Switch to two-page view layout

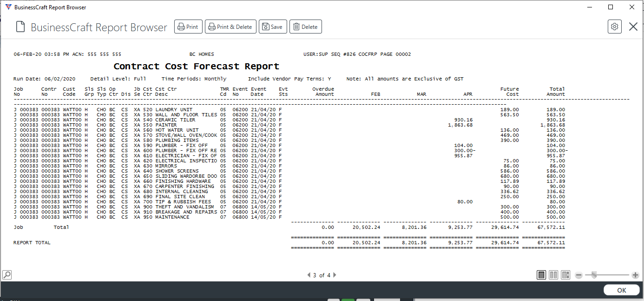(x=553, y=275)
